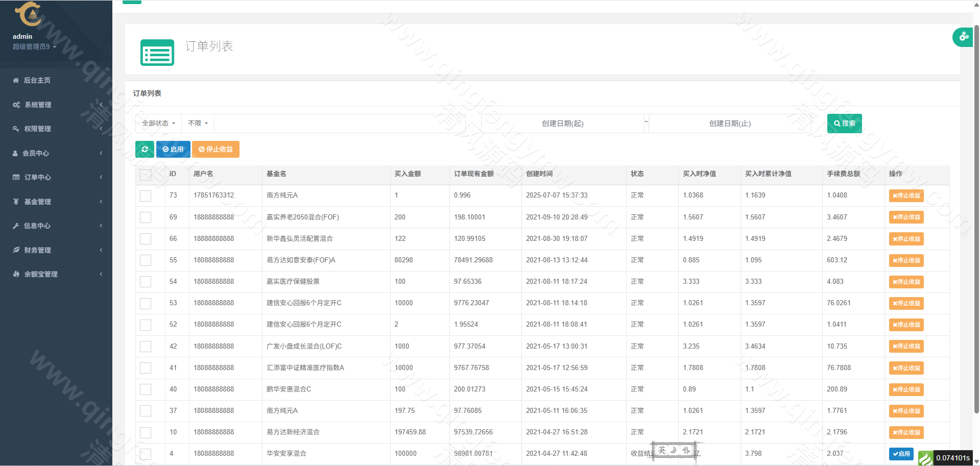Click the floating settings gear icon
Viewport: 980px width, 466px height.
(x=964, y=37)
